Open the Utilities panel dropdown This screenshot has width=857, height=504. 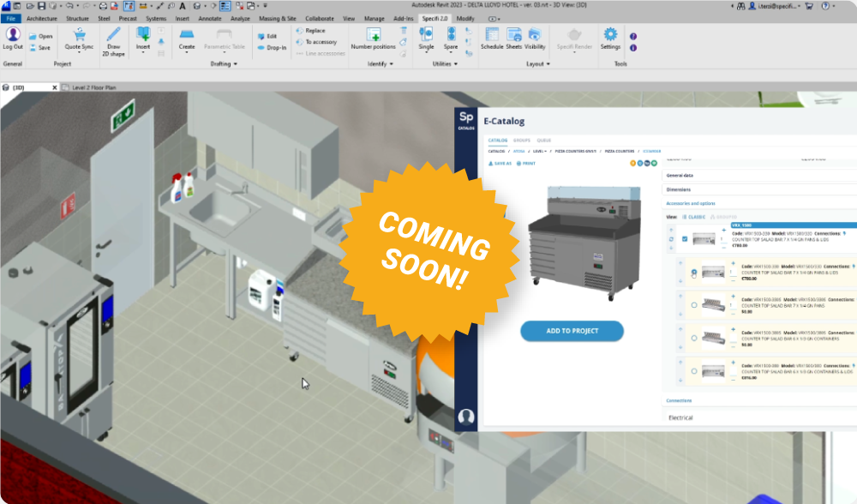coord(445,64)
